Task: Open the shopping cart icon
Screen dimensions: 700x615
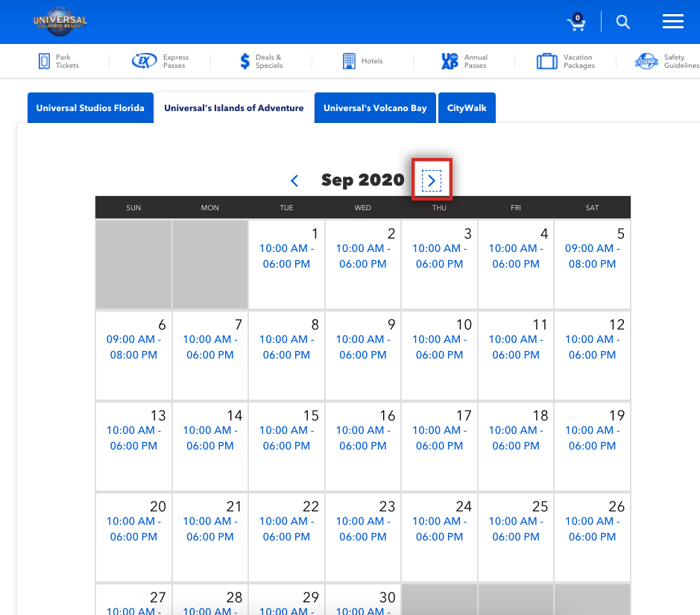Action: (x=576, y=22)
